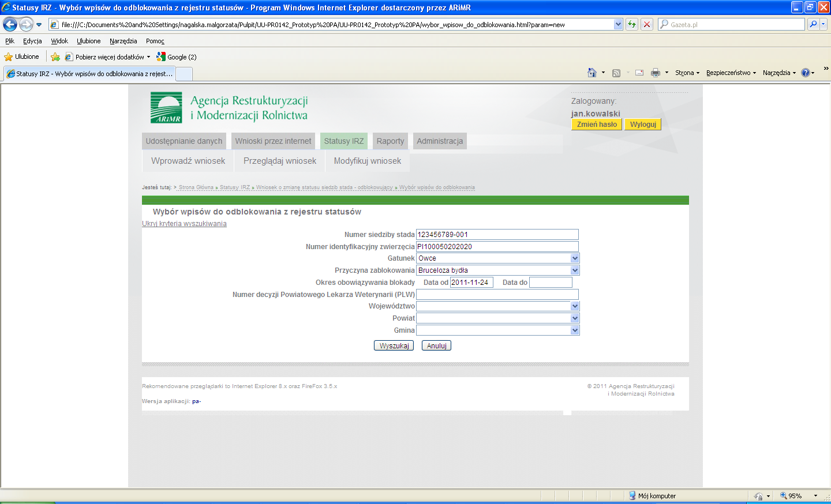Select the Przeglądaj wniosek submenu
The height and width of the screenshot is (504, 831).
tap(280, 161)
